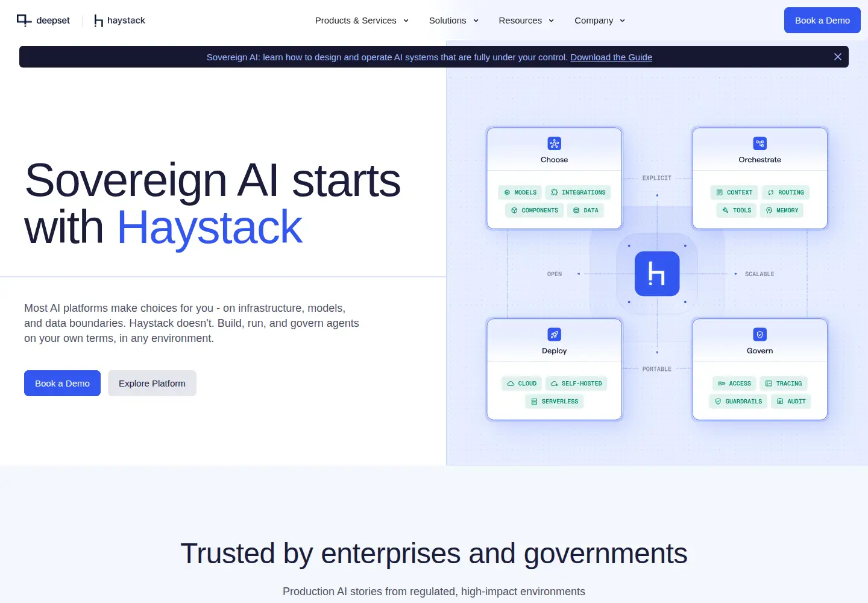Click the CLOUD tag
This screenshot has height=603, width=868.
522,384
